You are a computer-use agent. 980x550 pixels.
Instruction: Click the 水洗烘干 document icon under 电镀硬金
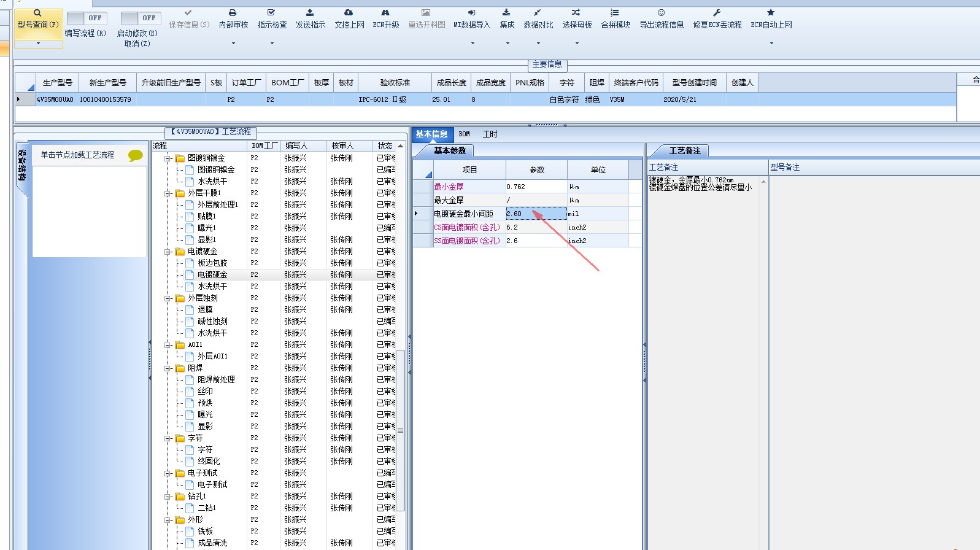(190, 286)
